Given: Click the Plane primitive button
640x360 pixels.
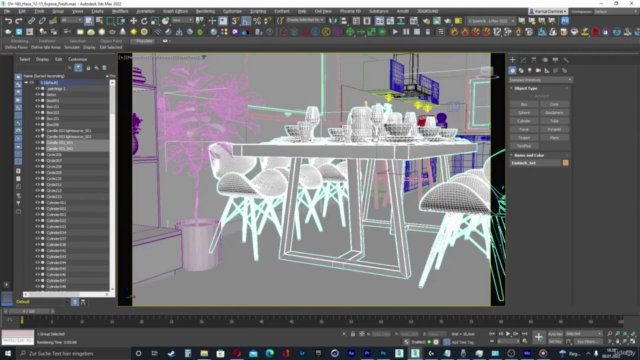Looking at the screenshot, I should 554,138.
